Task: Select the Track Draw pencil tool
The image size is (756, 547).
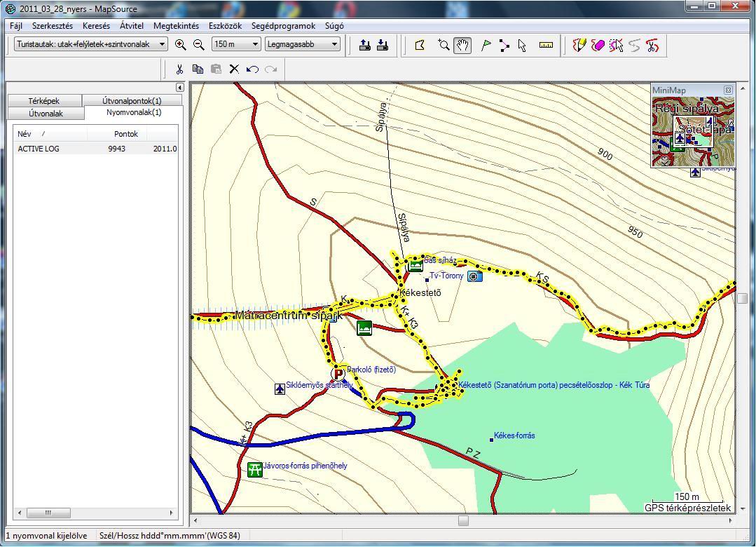Action: tap(579, 46)
